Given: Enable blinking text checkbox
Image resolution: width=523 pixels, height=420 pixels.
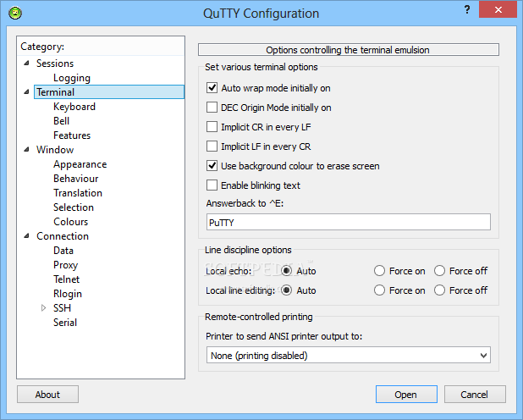Looking at the screenshot, I should [212, 185].
